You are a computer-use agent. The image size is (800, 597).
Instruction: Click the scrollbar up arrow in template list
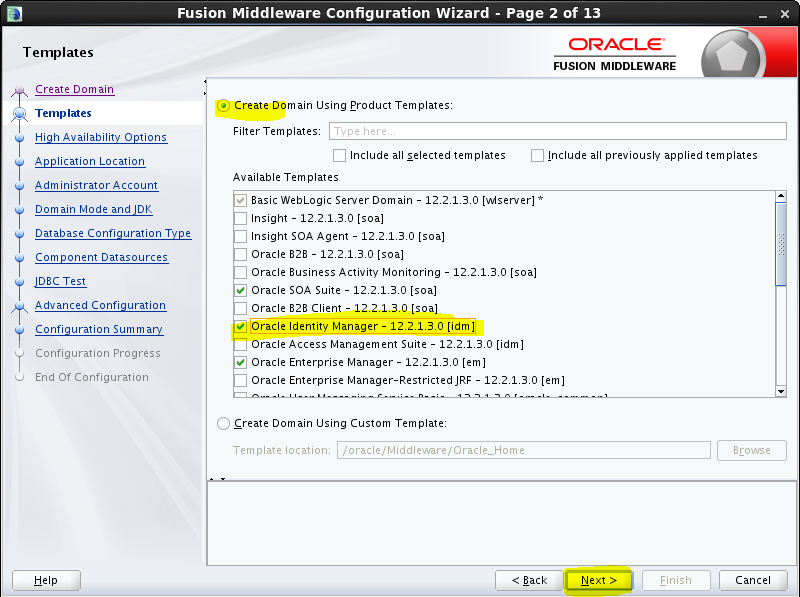coord(779,196)
